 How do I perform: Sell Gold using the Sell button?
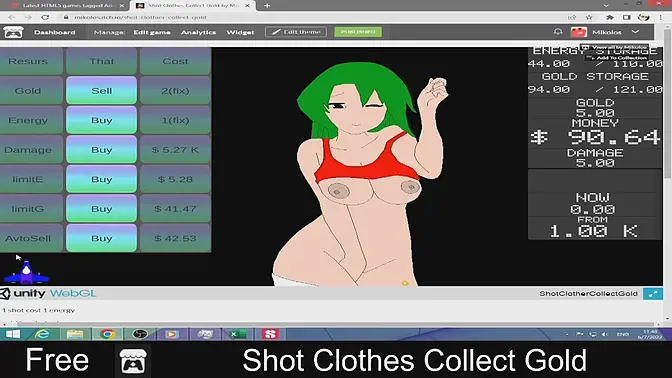(x=102, y=90)
